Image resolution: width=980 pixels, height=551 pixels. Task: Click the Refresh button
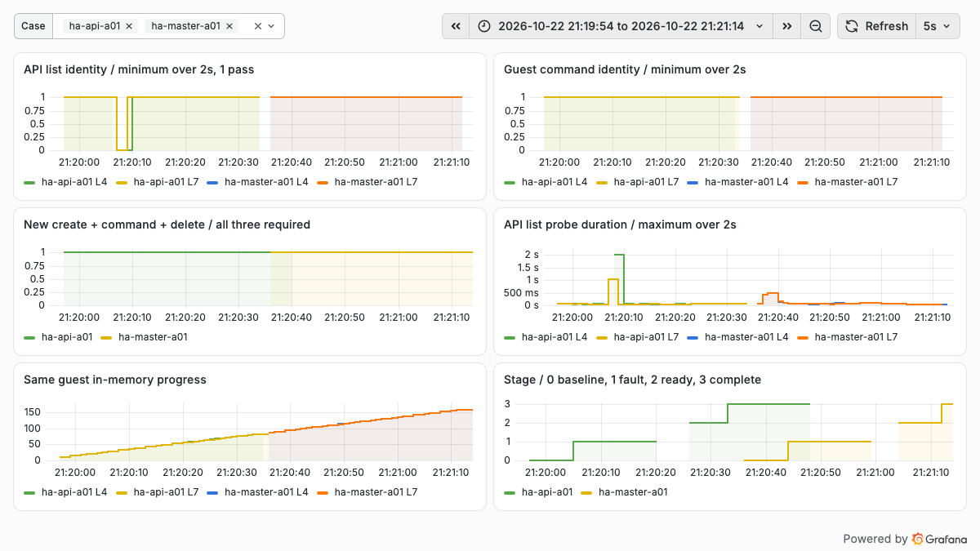(876, 26)
